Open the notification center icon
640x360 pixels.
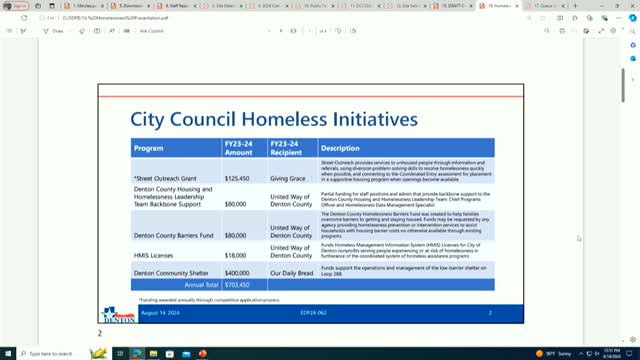[629, 353]
